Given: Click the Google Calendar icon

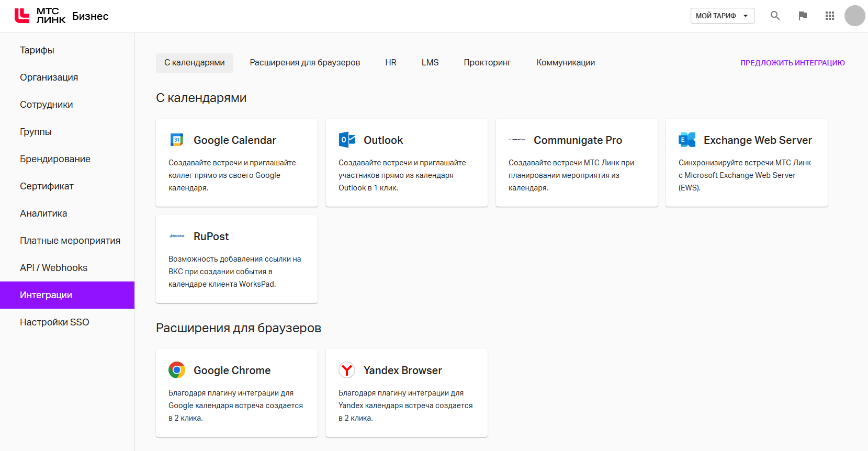Looking at the screenshot, I should click(177, 140).
